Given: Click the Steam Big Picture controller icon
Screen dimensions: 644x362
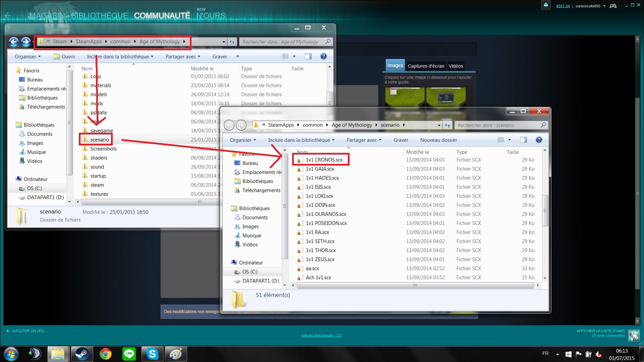Looking at the screenshot, I should (613, 6).
